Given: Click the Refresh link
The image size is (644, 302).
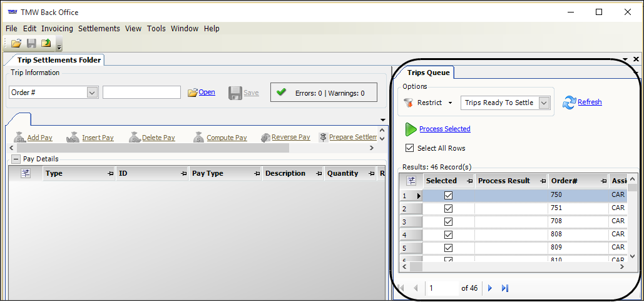Looking at the screenshot, I should pos(590,102).
